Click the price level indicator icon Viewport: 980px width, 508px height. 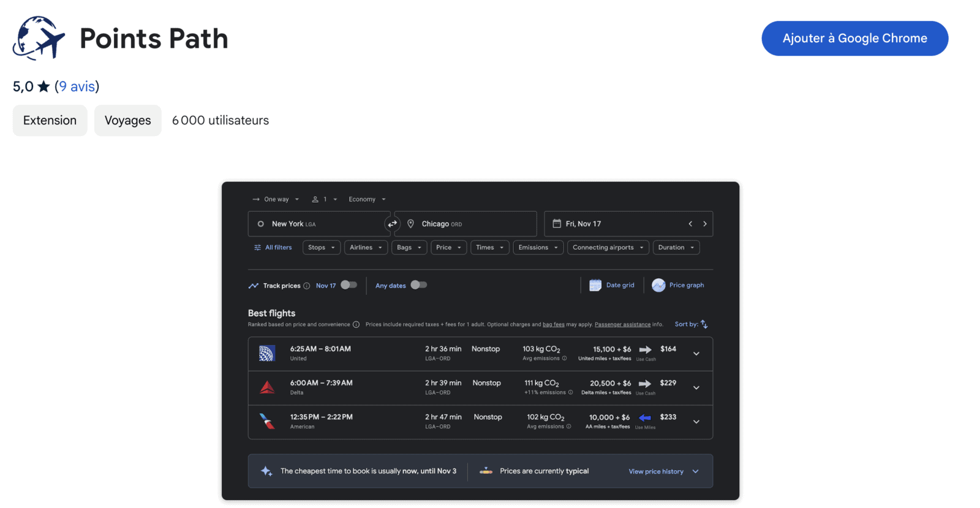486,471
